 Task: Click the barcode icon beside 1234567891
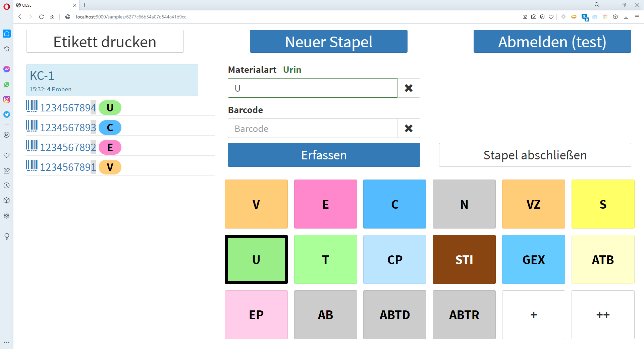32,166
